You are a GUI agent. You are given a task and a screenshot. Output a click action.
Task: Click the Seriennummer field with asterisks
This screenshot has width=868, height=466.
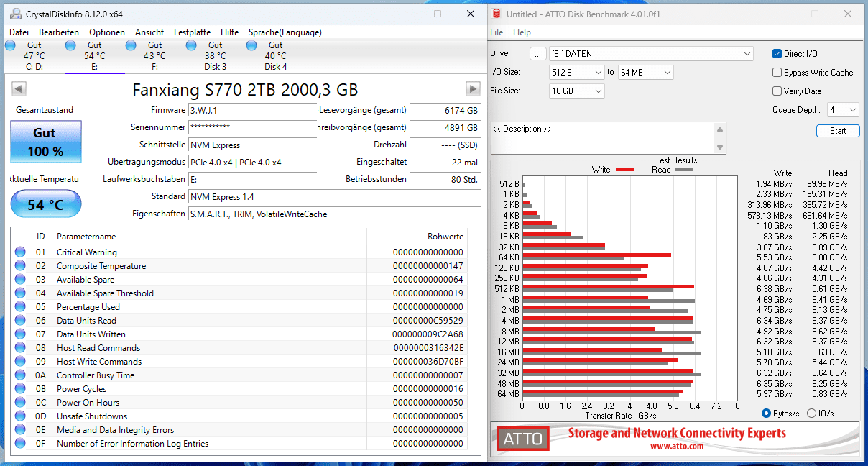click(252, 127)
